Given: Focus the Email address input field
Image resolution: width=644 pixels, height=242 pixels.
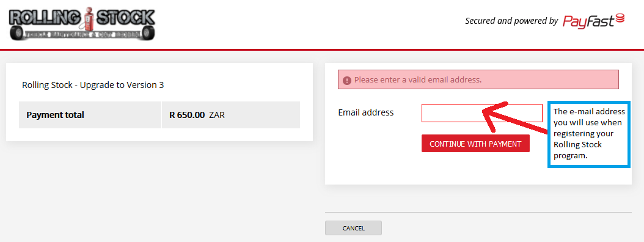Looking at the screenshot, I should tap(481, 113).
